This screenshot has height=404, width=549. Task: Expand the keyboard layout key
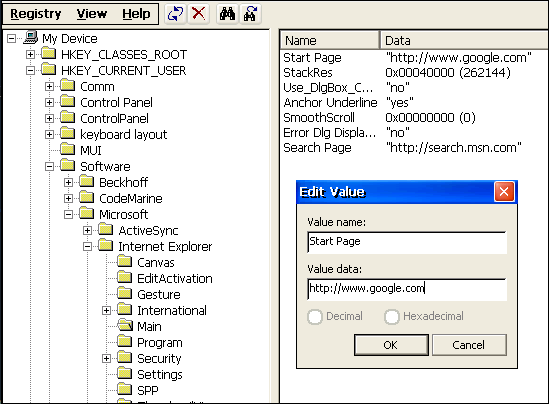(x=49, y=134)
